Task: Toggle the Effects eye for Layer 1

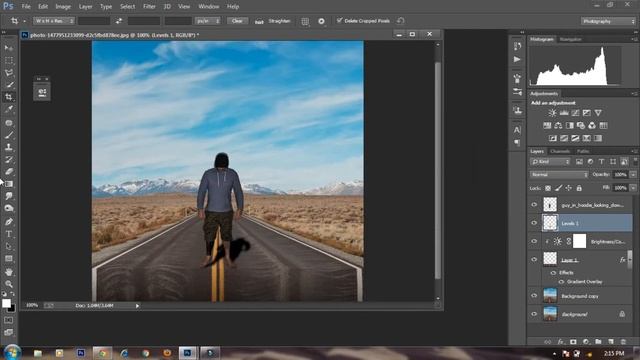Action: coord(553,273)
